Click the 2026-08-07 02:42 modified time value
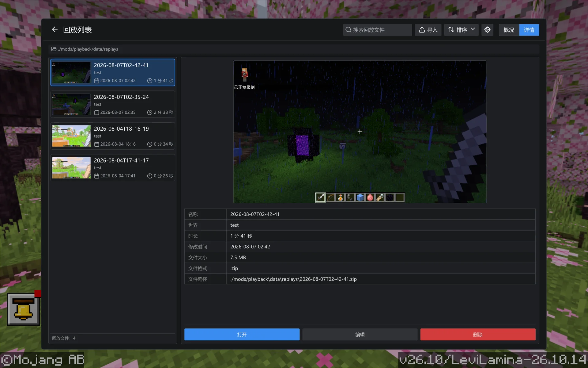This screenshot has height=368, width=588. click(250, 247)
